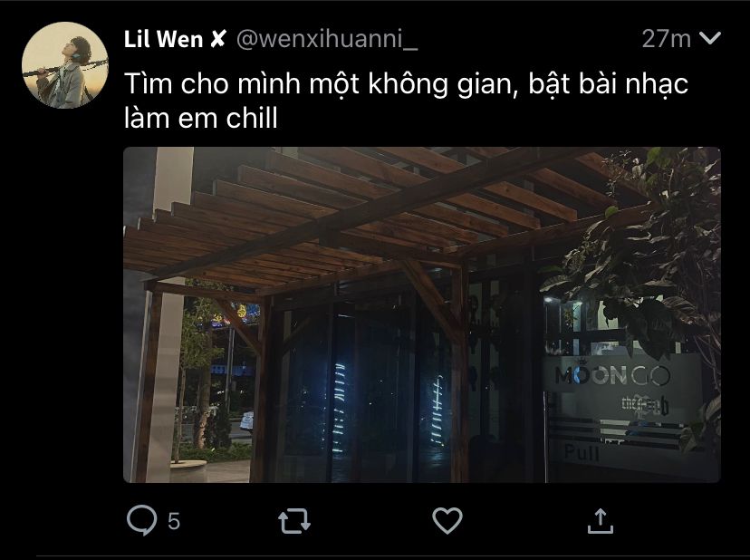This screenshot has width=750, height=560.
Task: Click the Lil Wen display name
Action: (x=163, y=39)
